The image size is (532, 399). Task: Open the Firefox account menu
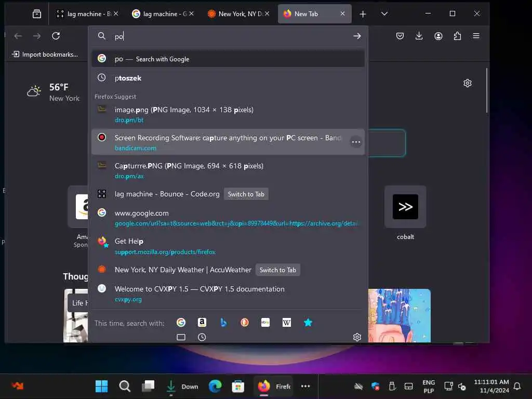(438, 36)
